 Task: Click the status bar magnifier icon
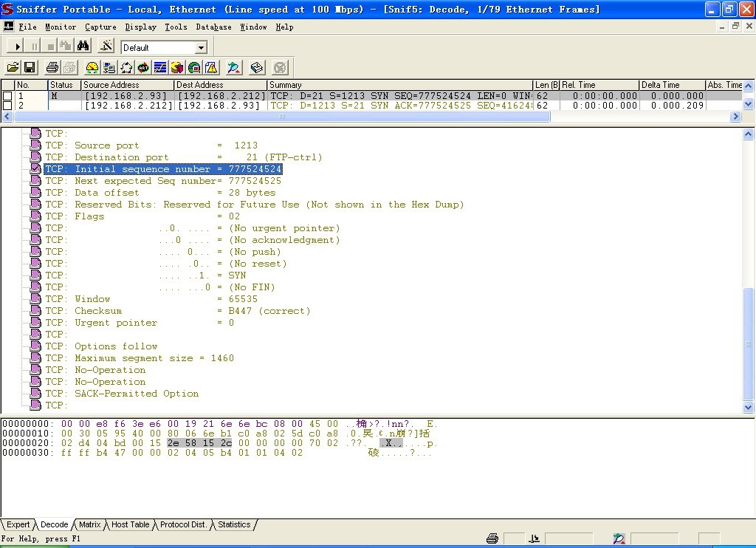[x=619, y=538]
